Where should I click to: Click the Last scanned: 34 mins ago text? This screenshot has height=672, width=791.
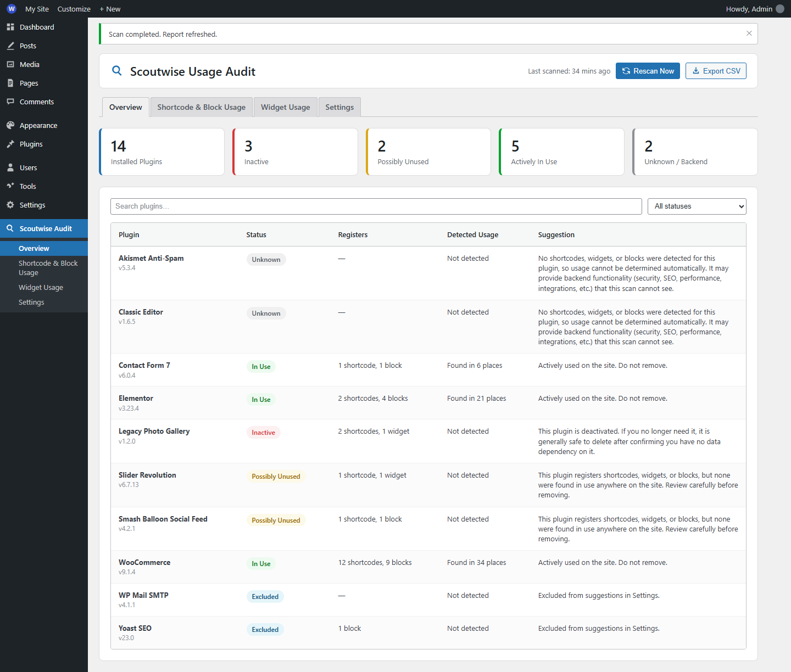[569, 71]
